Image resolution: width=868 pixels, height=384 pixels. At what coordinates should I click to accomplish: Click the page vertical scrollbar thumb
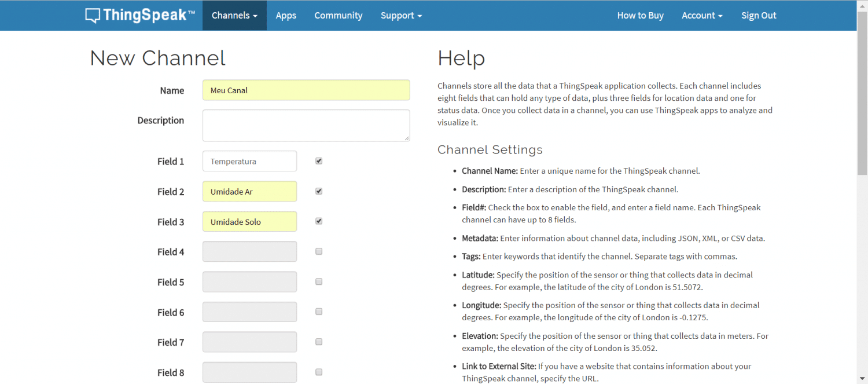click(x=862, y=104)
